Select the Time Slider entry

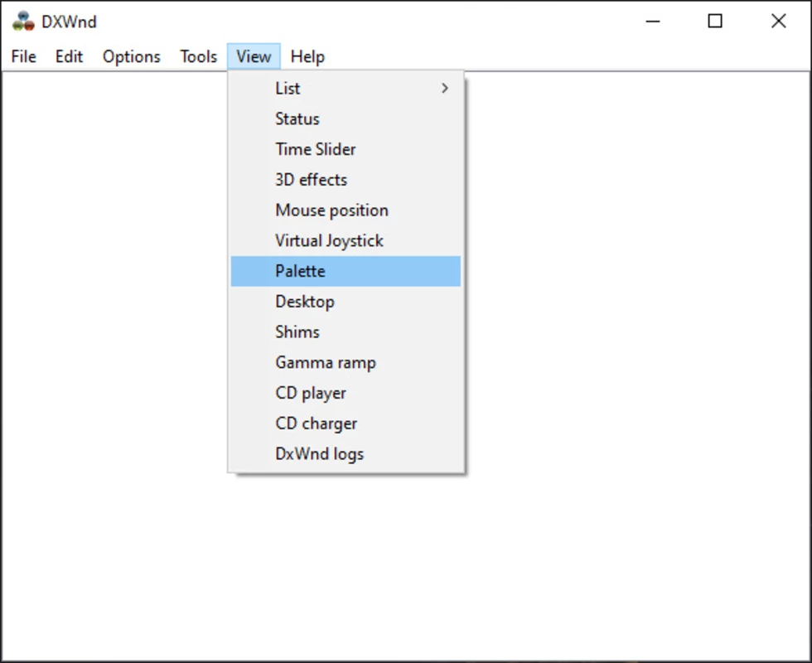pos(346,149)
